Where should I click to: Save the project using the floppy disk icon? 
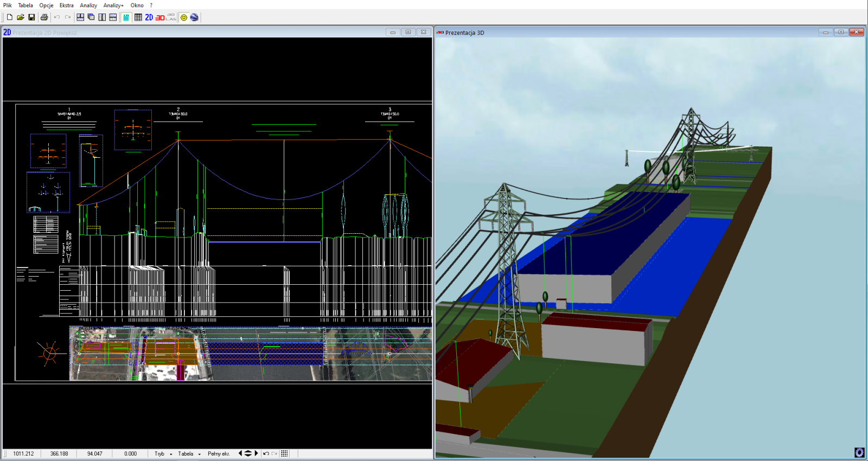click(x=31, y=17)
